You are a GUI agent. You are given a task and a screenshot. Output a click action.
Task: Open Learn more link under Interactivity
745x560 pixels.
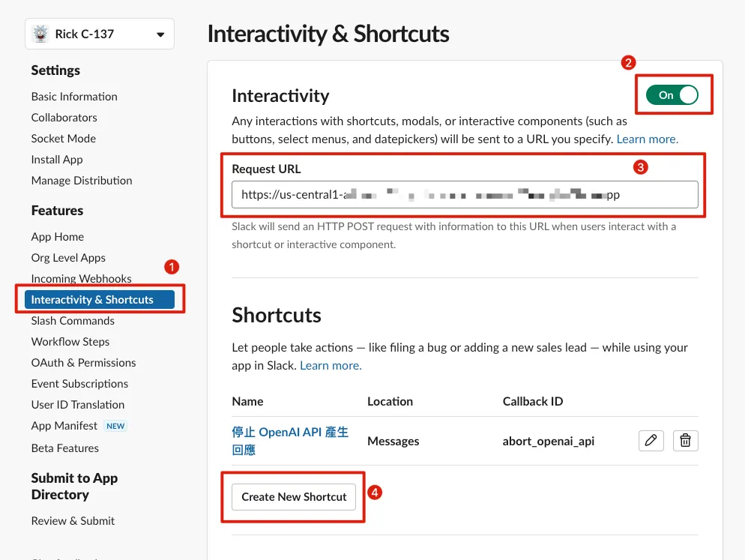(647, 139)
